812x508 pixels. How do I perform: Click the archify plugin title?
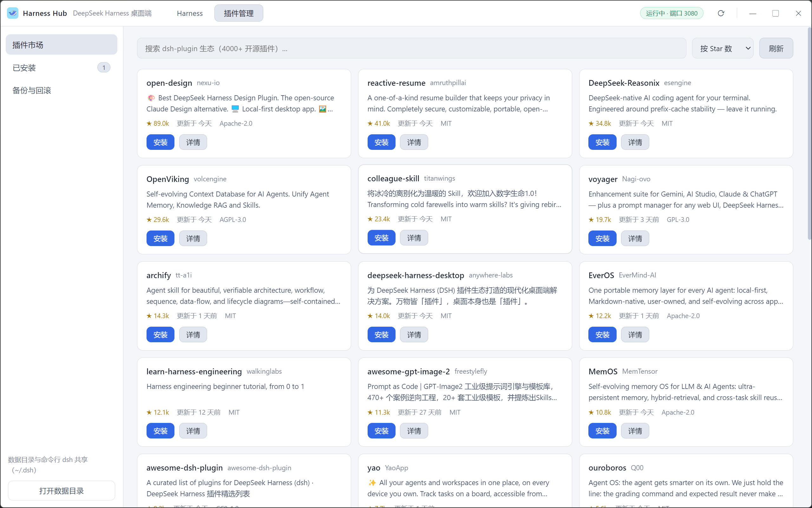click(x=158, y=275)
